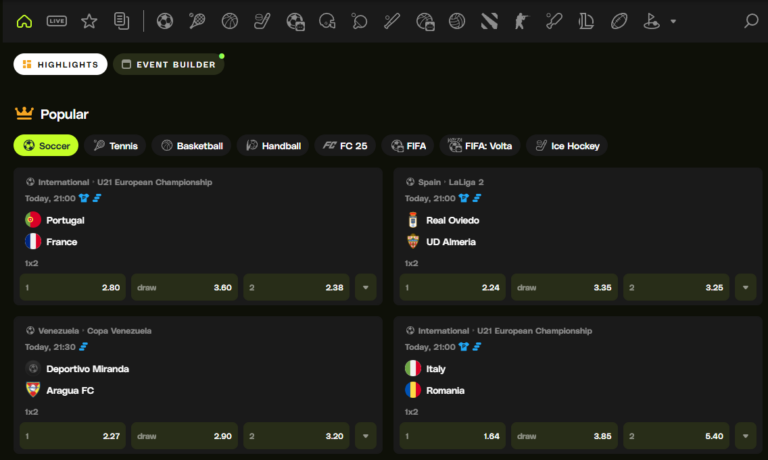Open statistics icon for Real Oviedo match
This screenshot has width=768, height=460.
tap(477, 198)
